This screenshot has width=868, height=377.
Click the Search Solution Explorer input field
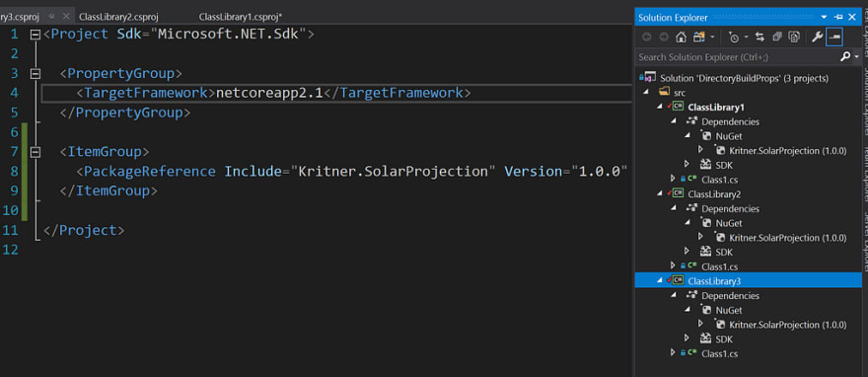(737, 57)
